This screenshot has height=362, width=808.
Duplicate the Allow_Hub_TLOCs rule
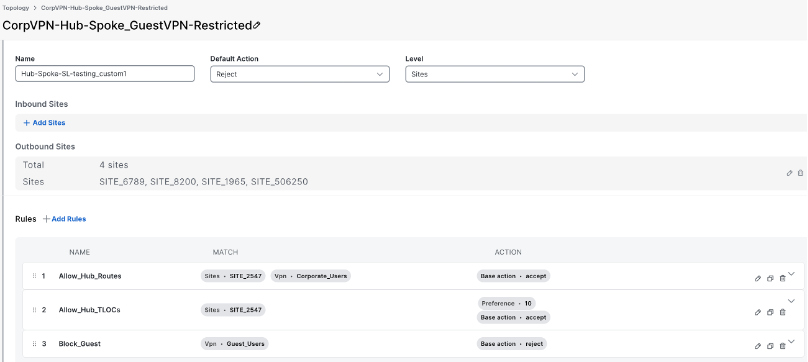pos(770,312)
